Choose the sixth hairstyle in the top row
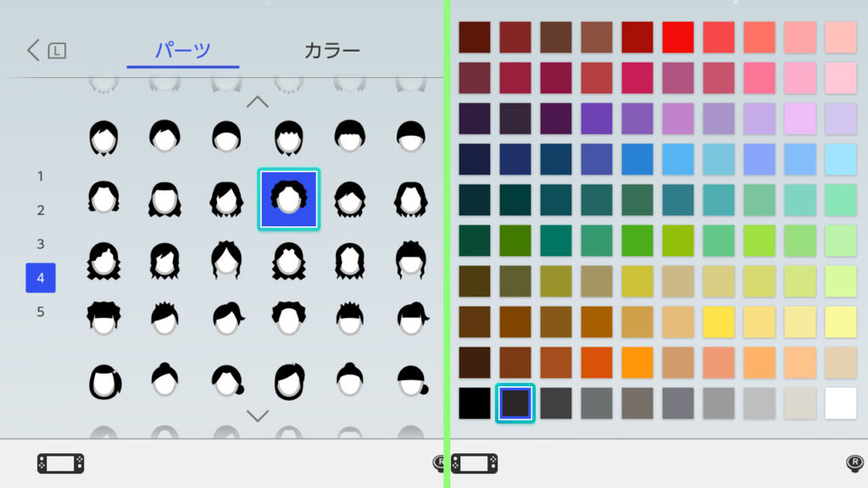This screenshot has height=488, width=868. pyautogui.click(x=411, y=136)
